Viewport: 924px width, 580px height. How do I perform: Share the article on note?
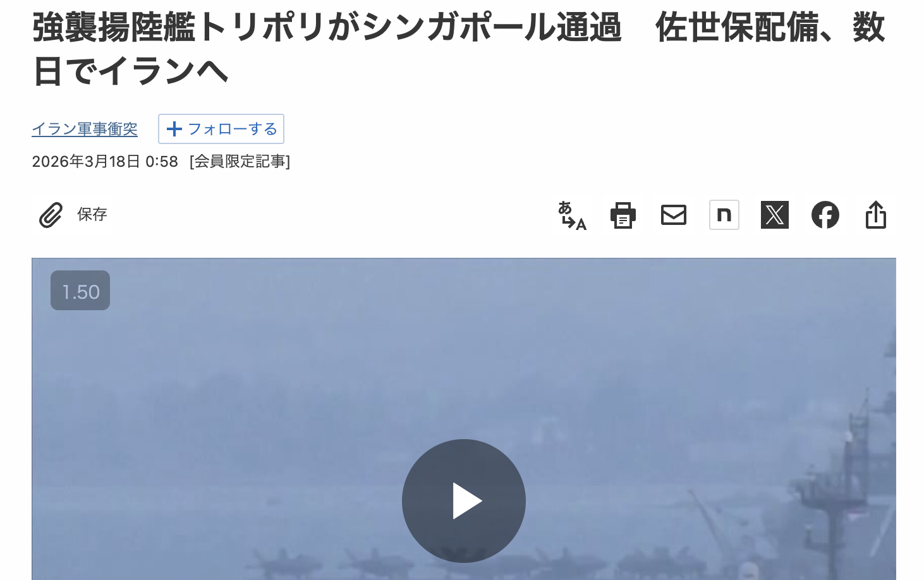pyautogui.click(x=724, y=215)
